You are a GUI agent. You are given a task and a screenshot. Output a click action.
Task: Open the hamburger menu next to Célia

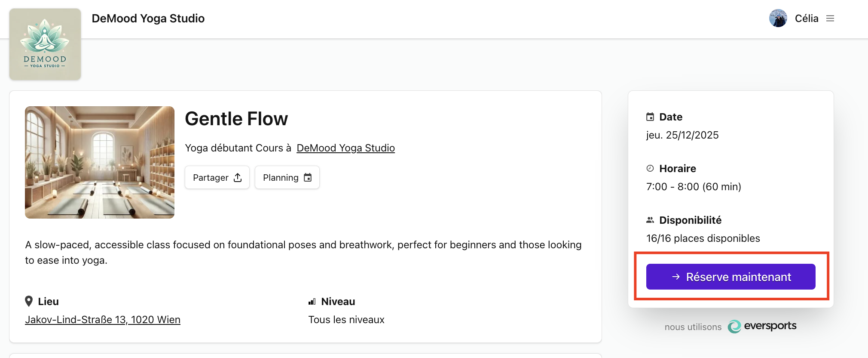click(x=830, y=19)
